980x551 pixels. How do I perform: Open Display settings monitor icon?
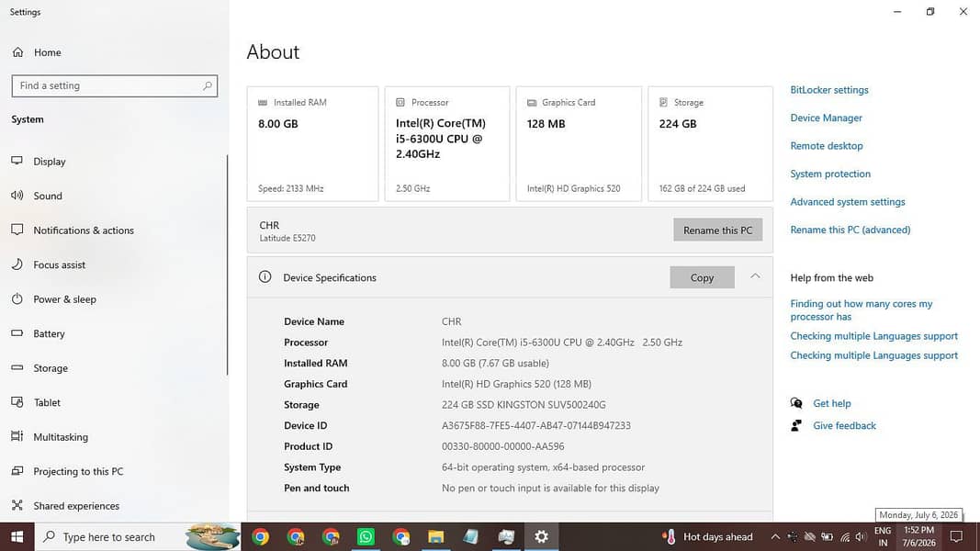click(17, 162)
